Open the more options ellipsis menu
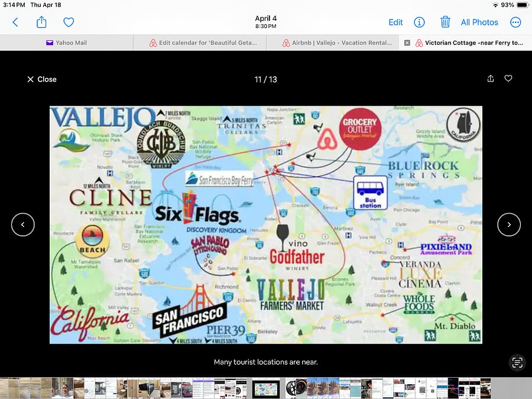Viewport: 532px width, 399px height. 515,22
